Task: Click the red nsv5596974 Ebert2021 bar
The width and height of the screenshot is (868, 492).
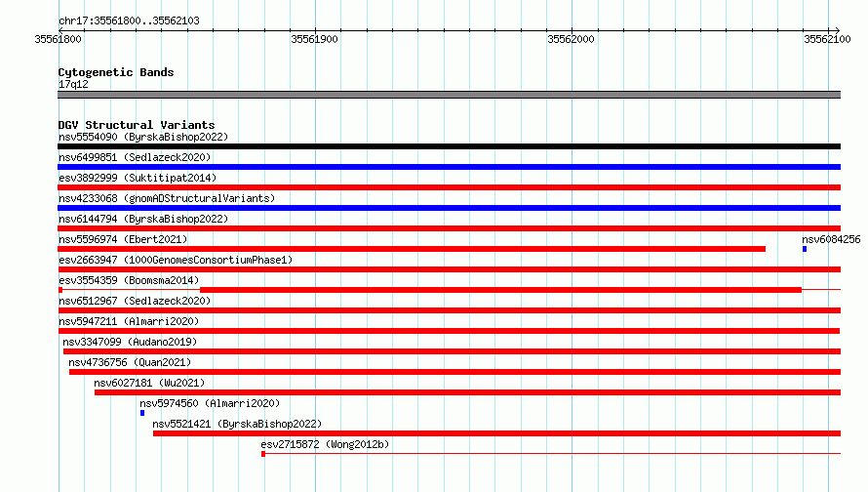Action: click(412, 249)
